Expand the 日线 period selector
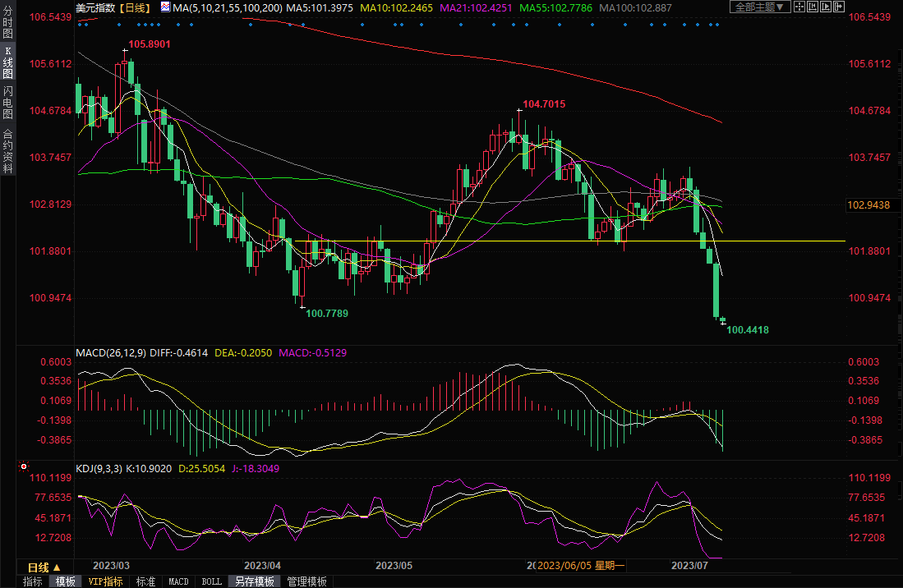903x588 pixels. pos(44,567)
